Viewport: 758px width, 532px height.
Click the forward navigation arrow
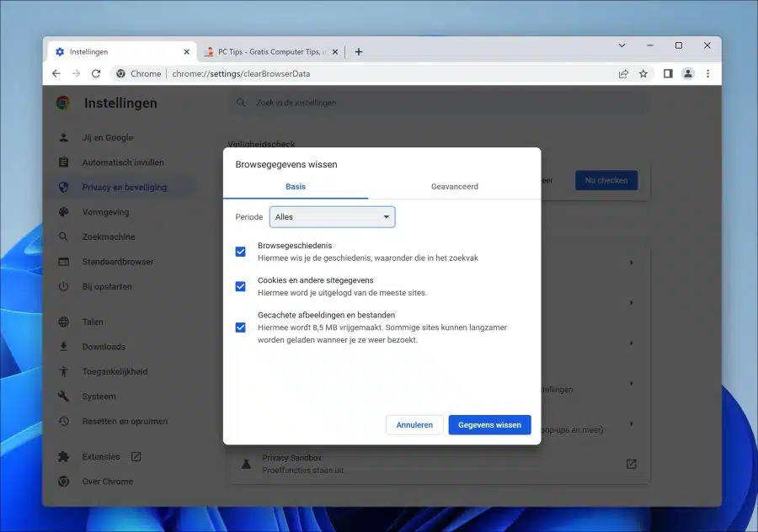76,73
